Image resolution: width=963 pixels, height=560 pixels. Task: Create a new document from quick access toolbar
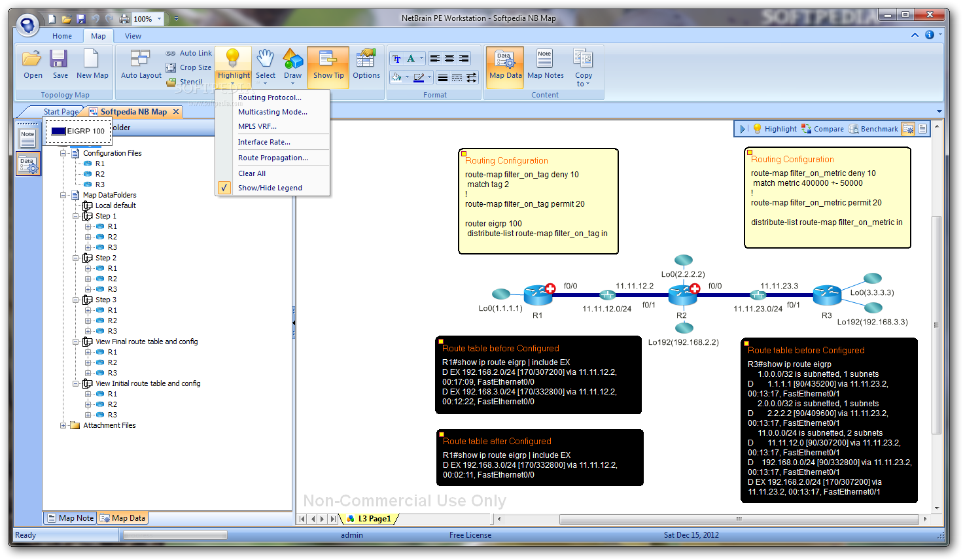(52, 19)
